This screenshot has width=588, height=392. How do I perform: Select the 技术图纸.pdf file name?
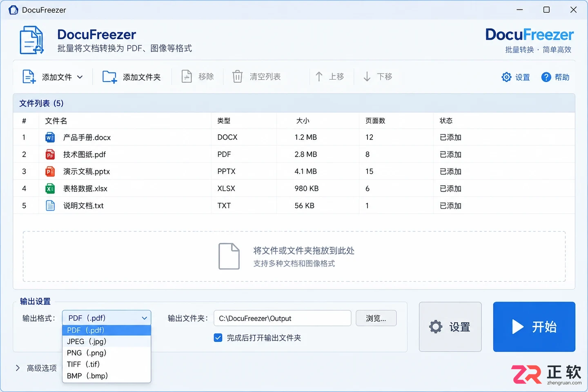85,154
